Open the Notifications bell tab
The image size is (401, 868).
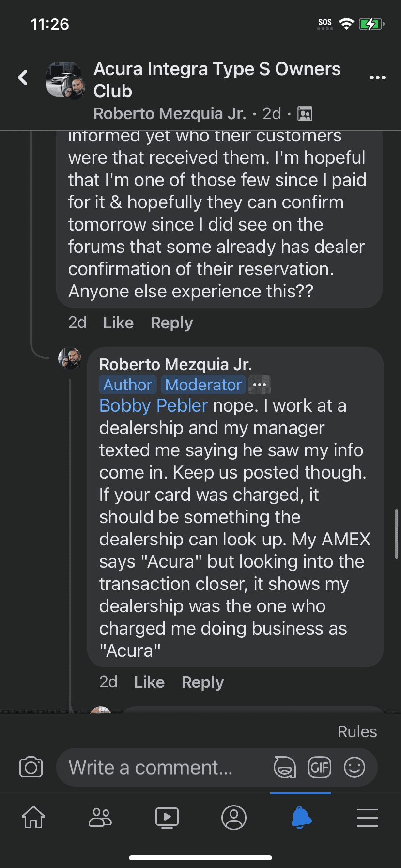point(301,817)
